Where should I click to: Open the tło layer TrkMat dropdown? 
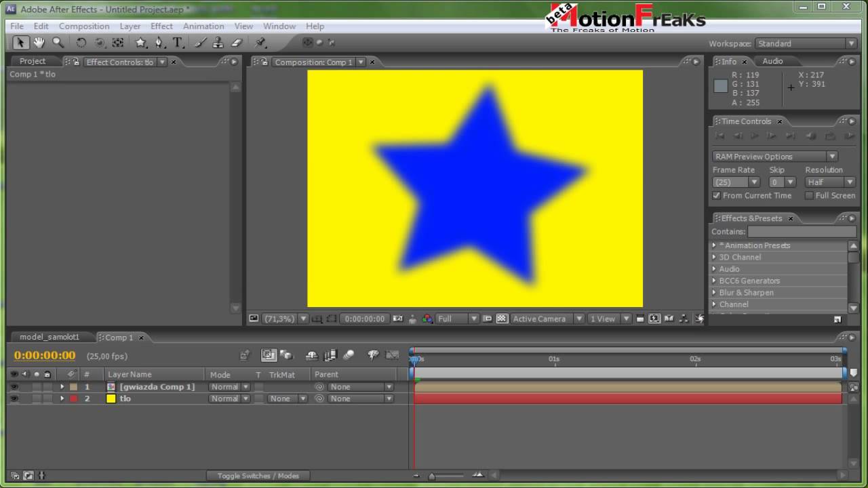coord(287,399)
